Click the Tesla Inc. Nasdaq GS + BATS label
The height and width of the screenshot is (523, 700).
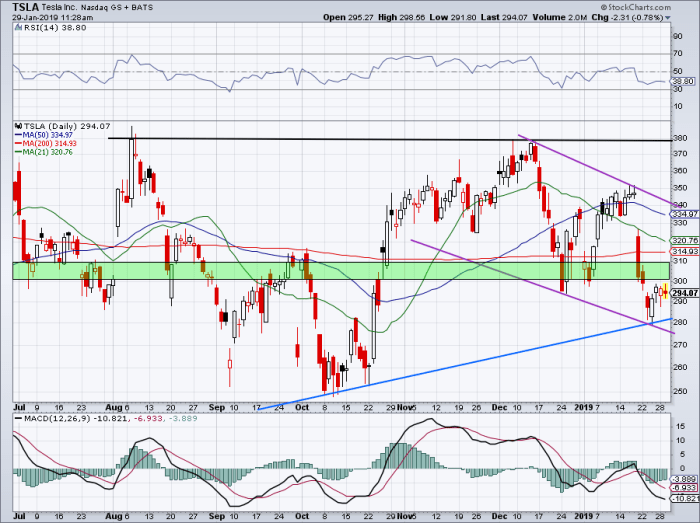tap(97, 8)
